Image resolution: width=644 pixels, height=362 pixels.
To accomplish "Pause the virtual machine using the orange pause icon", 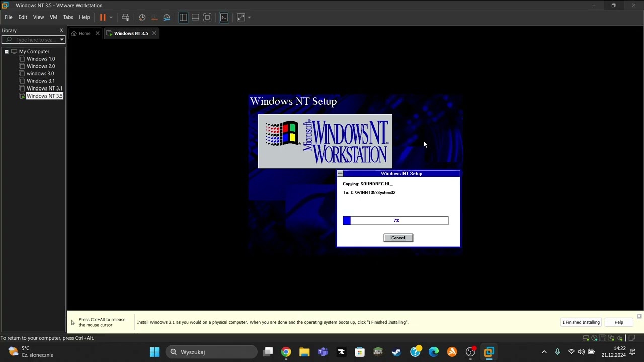I will (x=103, y=17).
